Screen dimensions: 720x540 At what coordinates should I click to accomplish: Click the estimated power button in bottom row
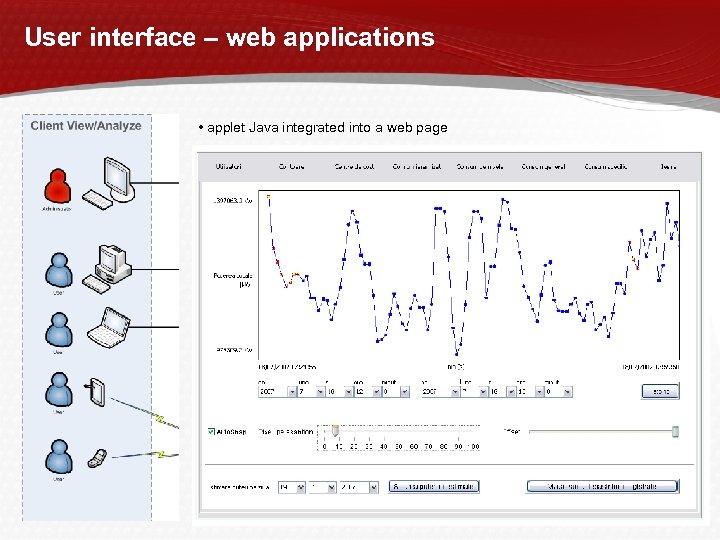pyautogui.click(x=434, y=487)
